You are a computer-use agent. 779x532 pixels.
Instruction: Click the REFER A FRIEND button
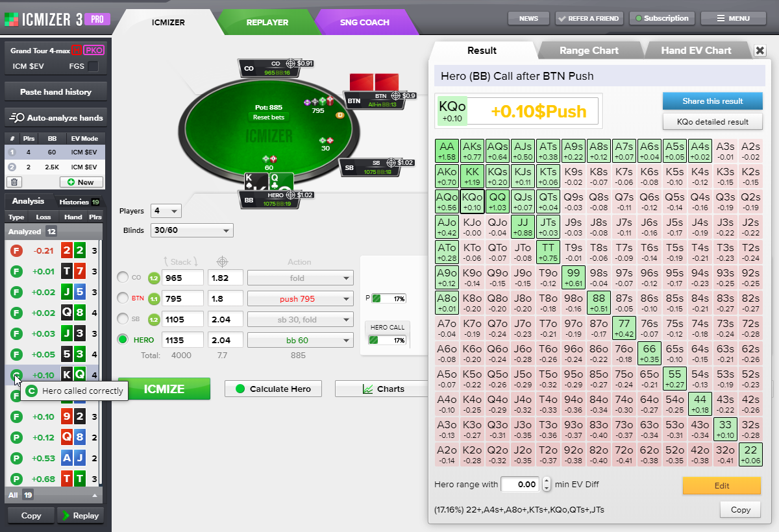coord(589,19)
